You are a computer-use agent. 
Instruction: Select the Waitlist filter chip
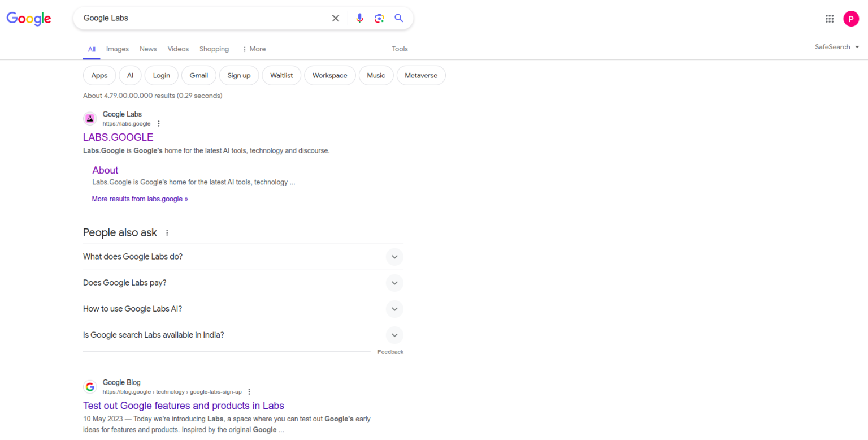pyautogui.click(x=281, y=75)
